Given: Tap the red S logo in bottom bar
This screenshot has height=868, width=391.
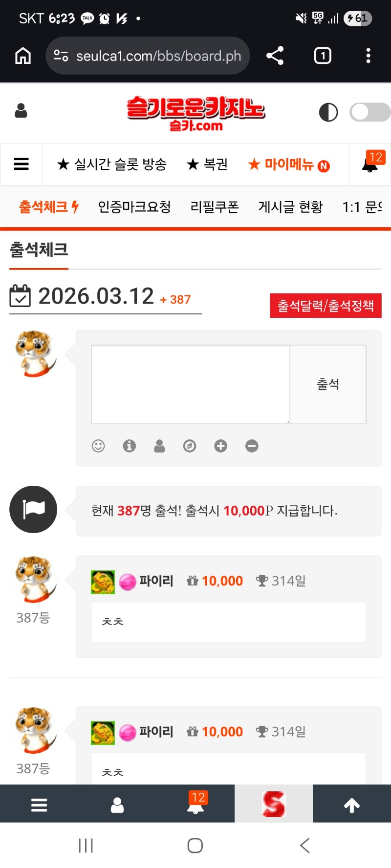Looking at the screenshot, I should coord(274,804).
